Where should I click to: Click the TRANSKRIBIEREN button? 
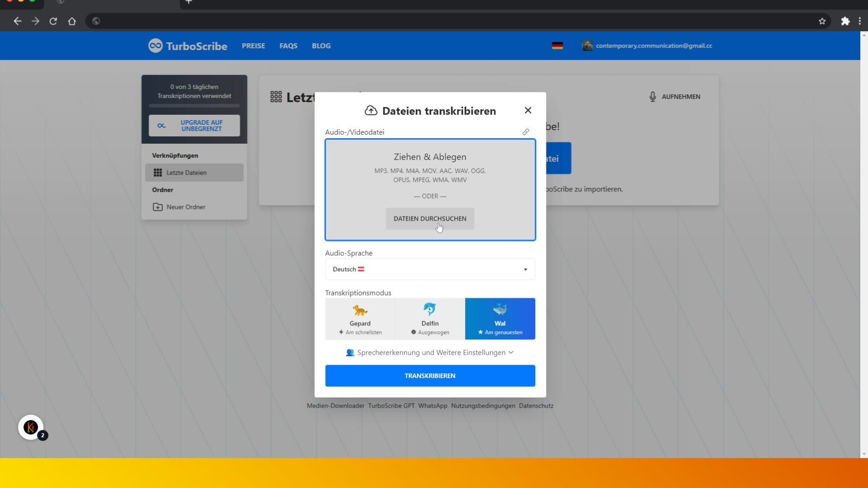coord(430,376)
